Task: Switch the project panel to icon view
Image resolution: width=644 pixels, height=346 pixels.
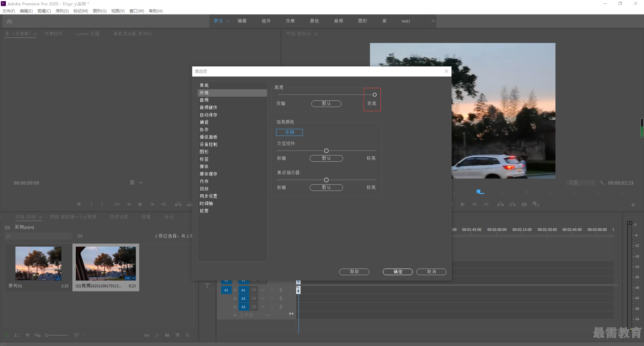Action: pos(28,335)
